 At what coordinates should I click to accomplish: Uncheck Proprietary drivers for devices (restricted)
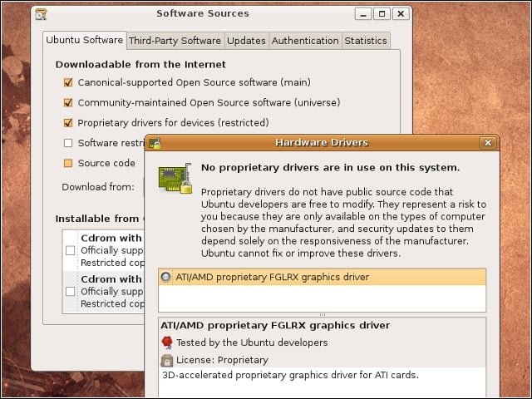coord(68,123)
